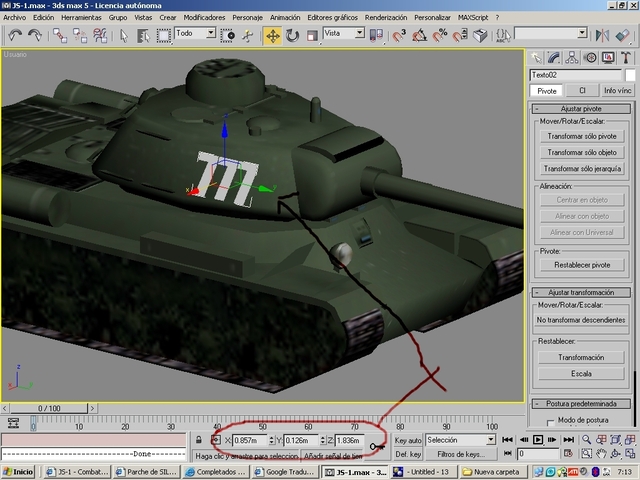Toggle No transformar descendientes

coord(581,320)
